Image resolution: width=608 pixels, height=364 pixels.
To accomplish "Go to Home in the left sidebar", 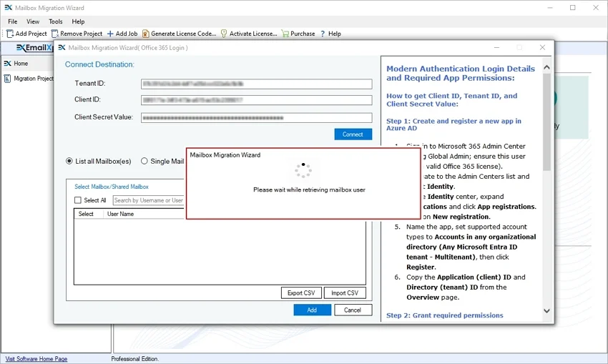I will point(20,64).
